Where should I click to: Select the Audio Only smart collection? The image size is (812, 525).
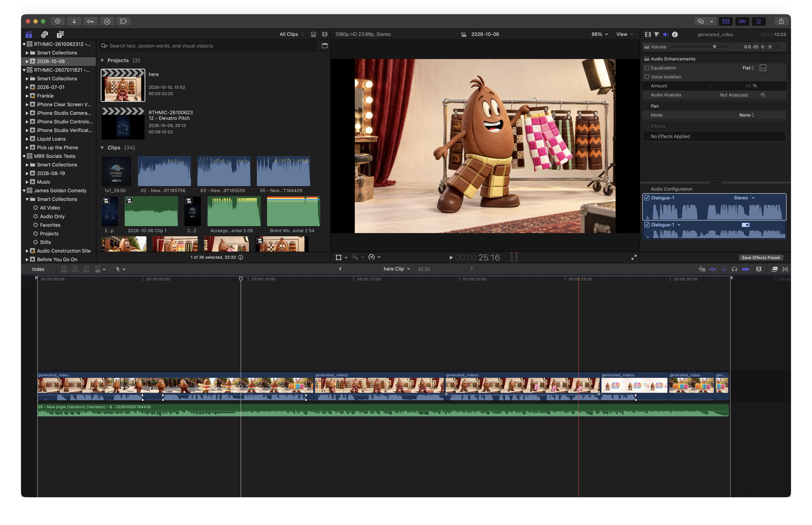pos(52,216)
